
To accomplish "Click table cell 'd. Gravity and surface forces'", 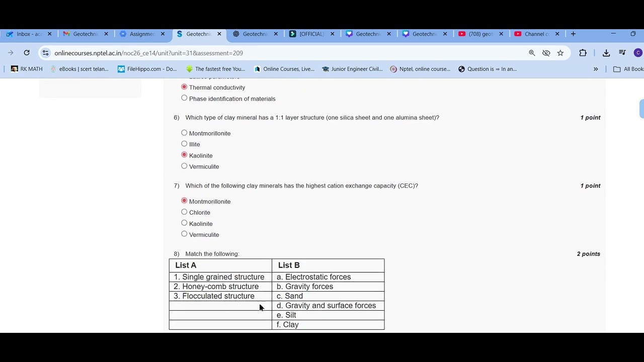I will click(328, 306).
